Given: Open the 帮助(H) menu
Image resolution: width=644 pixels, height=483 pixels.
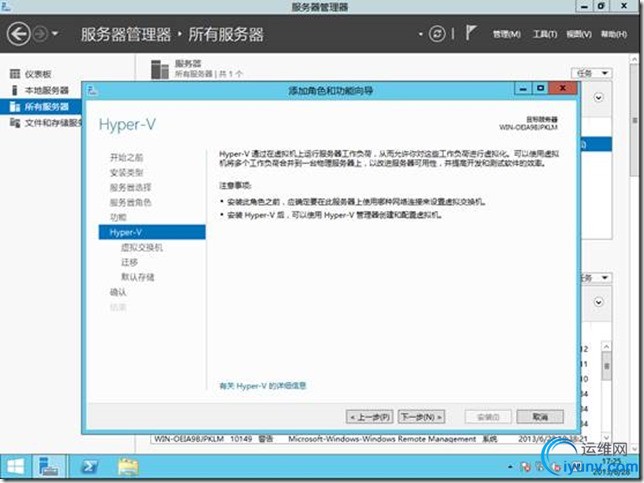Looking at the screenshot, I should coord(614,34).
